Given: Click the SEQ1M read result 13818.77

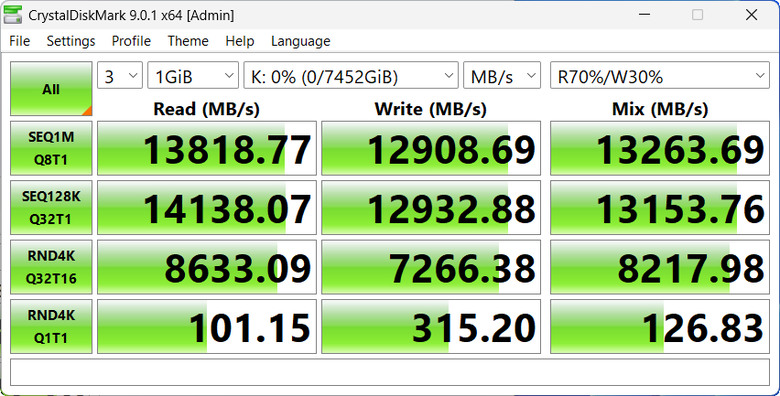Looking at the screenshot, I should pyautogui.click(x=207, y=148).
